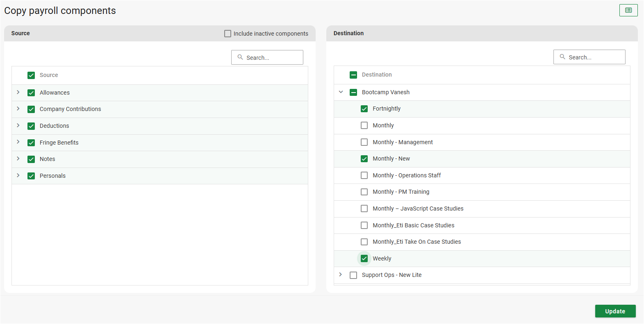The image size is (644, 324).
Task: Select the Monthly - PM Training row
Action: (x=401, y=192)
